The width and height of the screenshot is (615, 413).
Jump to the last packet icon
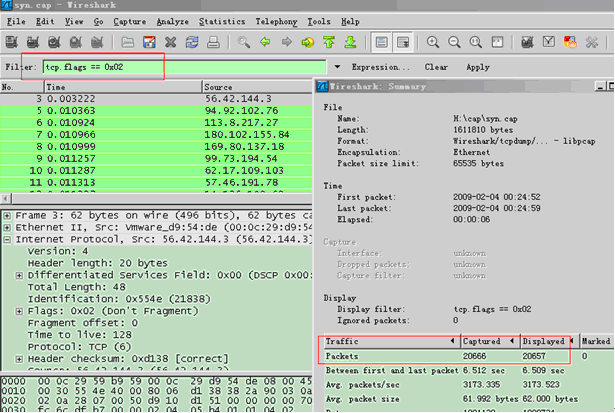(350, 42)
